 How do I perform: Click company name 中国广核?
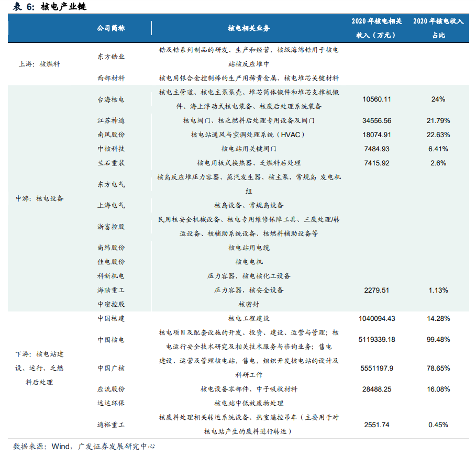[111, 368]
